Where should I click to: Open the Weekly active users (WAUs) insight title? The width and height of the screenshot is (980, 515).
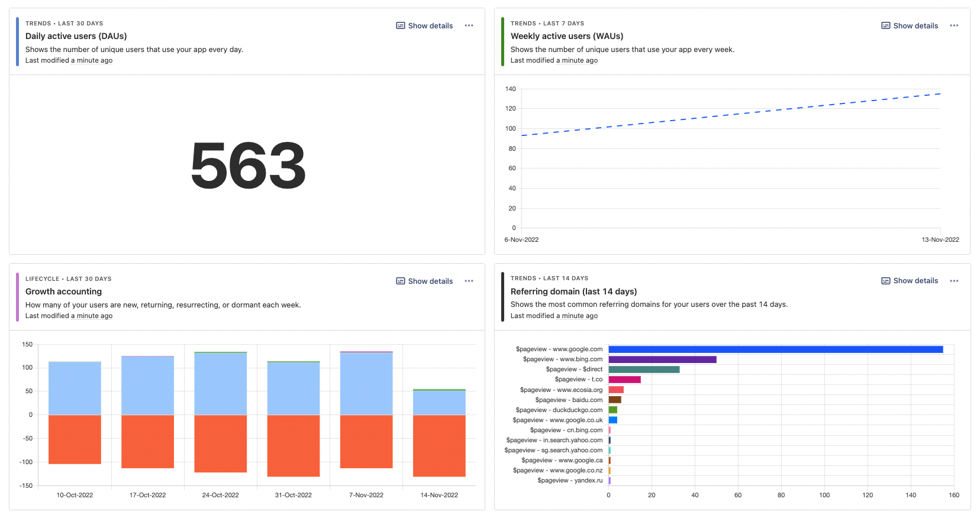pyautogui.click(x=566, y=36)
